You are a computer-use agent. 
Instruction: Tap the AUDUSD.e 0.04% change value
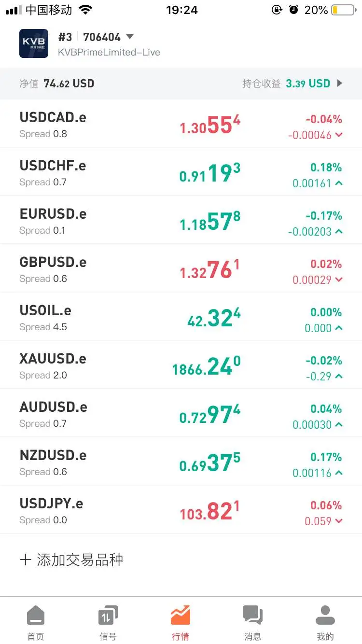point(326,409)
